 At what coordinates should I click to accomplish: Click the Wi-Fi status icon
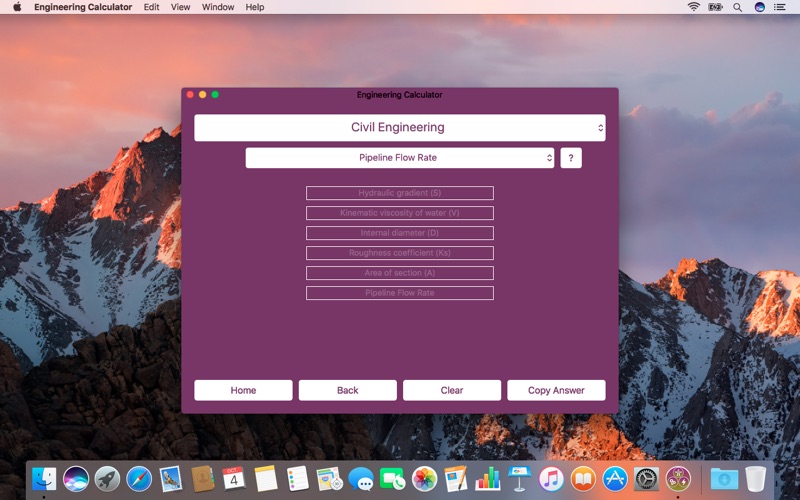tap(693, 7)
